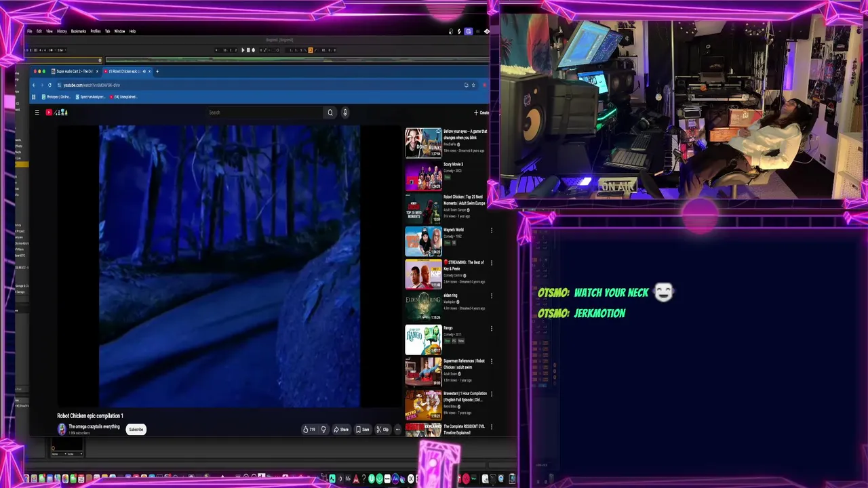
Task: Open more actions ellipsis under video
Action: pos(397,430)
